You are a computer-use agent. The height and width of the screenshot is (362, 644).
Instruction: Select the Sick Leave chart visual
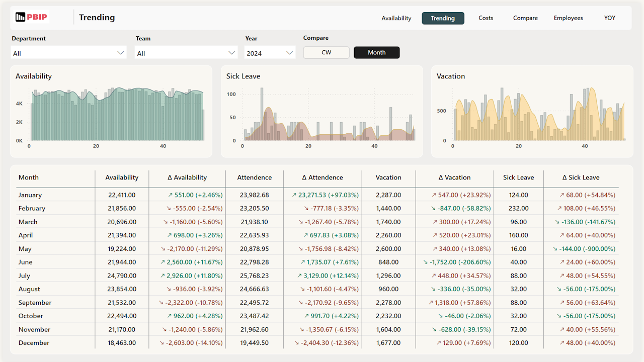coord(322,116)
